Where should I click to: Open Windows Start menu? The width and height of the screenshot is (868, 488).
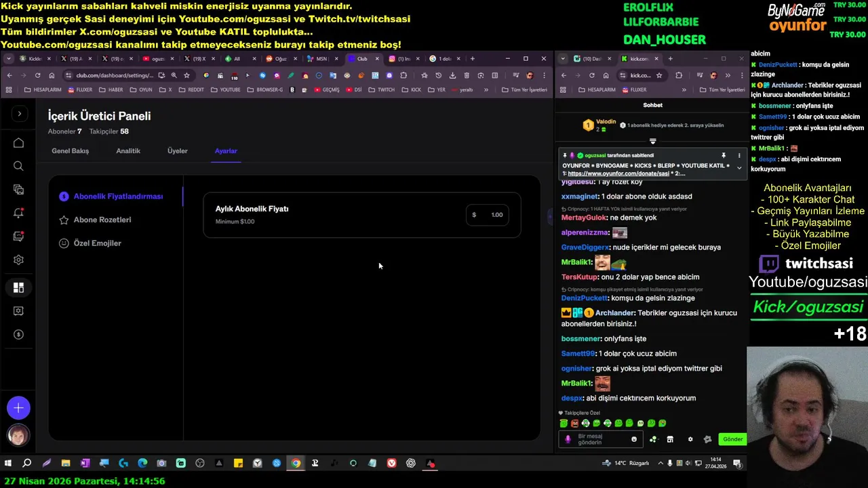pyautogui.click(x=8, y=464)
